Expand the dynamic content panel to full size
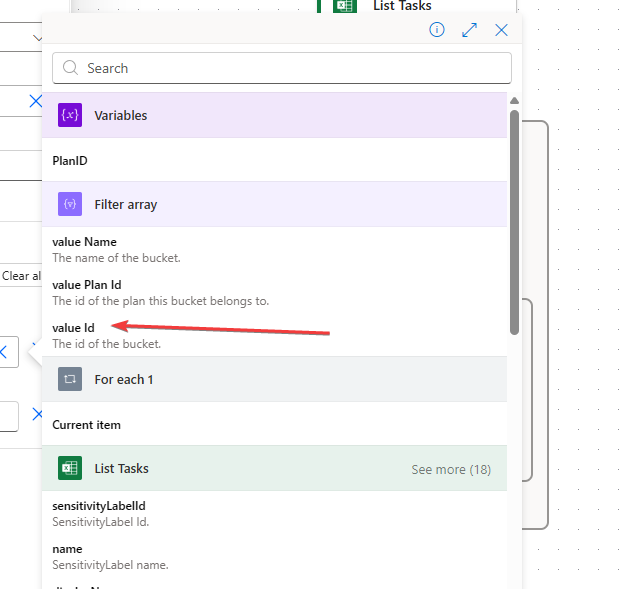Screen dimensions: 624x589 click(469, 30)
